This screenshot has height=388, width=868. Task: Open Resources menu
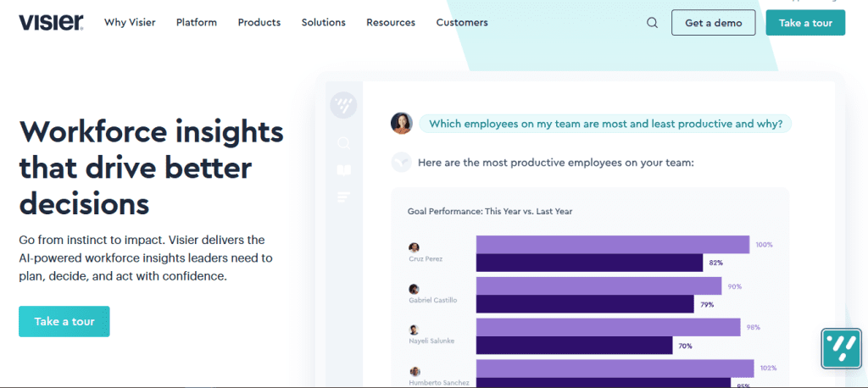[391, 23]
